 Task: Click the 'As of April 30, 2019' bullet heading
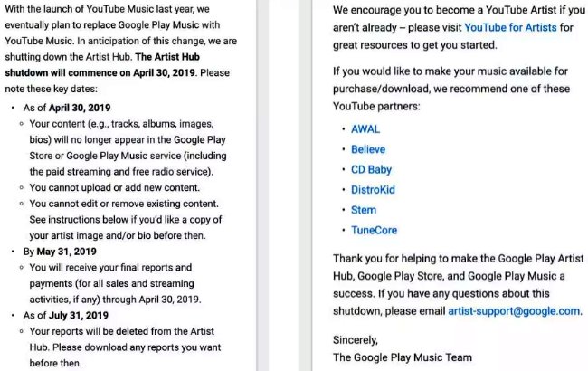point(67,108)
